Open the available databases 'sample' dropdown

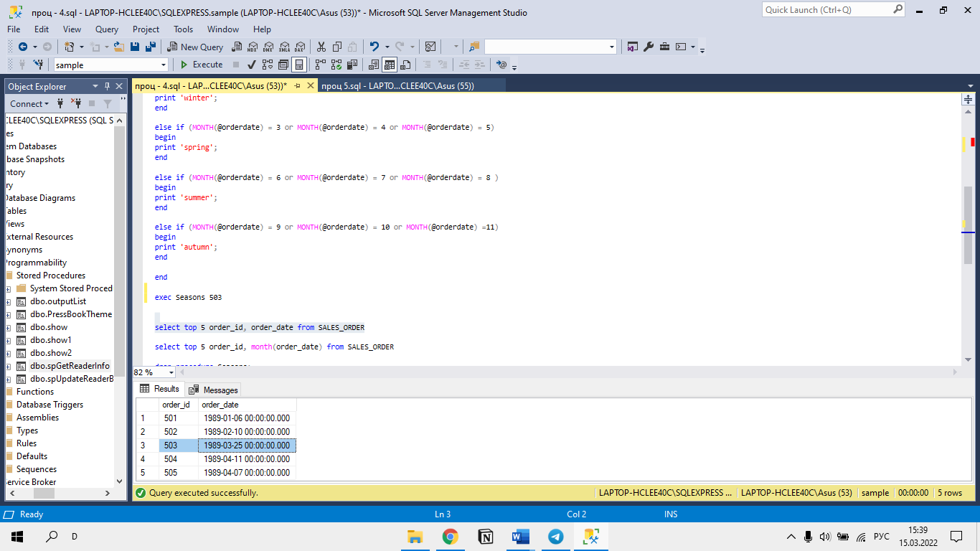click(x=164, y=65)
